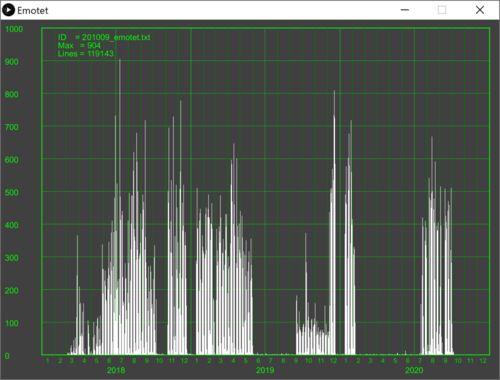The image size is (500, 380).
Task: Select the 900 y-axis label
Action: (x=11, y=62)
